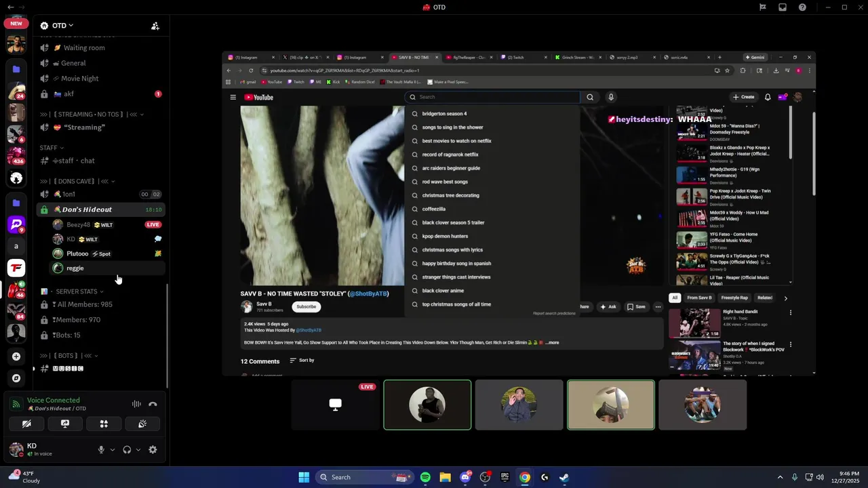Viewport: 868px width, 488px height.
Task: Open Steam from the Windows taskbar
Action: click(564, 477)
